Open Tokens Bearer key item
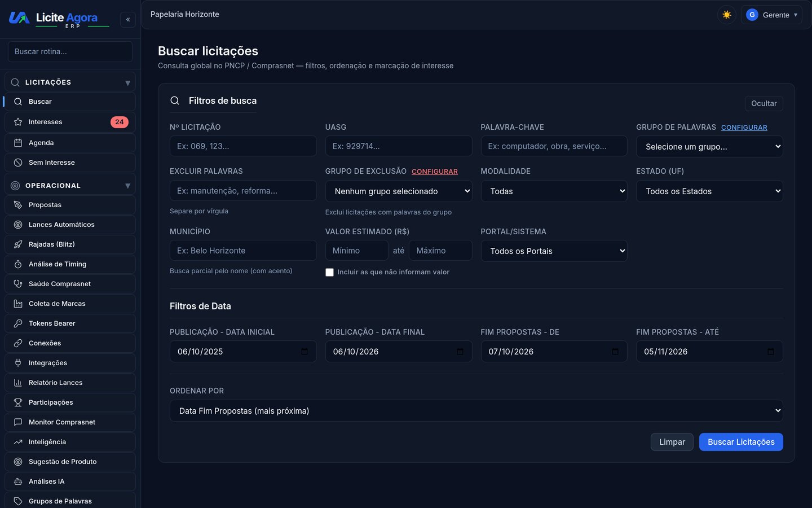Viewport: 812px width, 508px height. tap(70, 323)
